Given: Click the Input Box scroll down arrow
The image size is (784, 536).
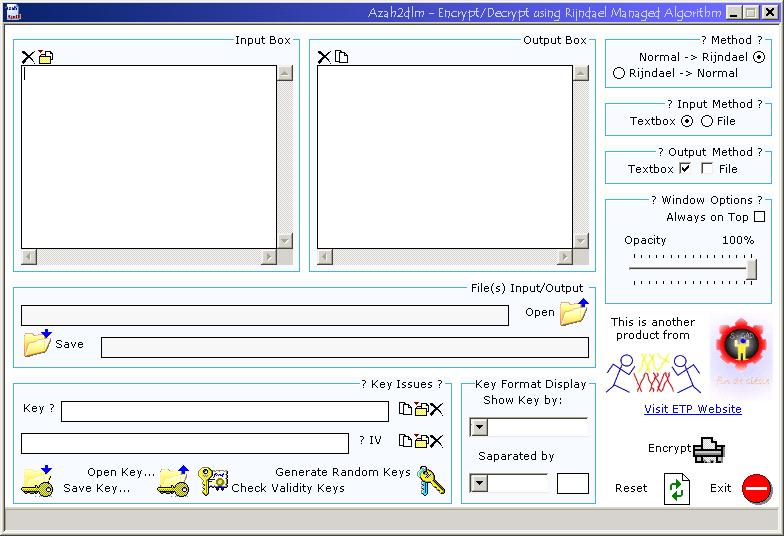Looking at the screenshot, I should point(285,241).
